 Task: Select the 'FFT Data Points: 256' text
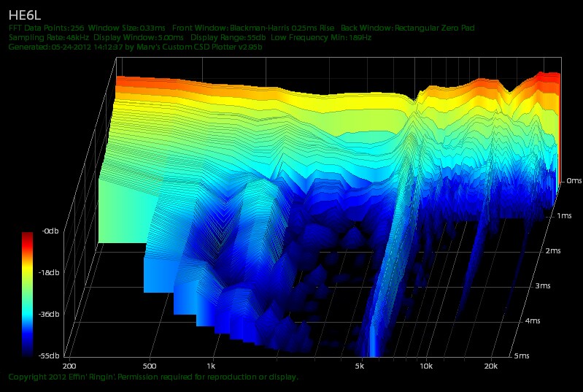(x=46, y=28)
